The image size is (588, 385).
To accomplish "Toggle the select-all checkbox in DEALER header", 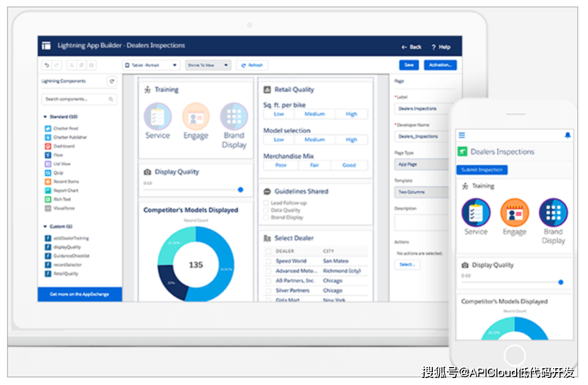I will point(268,251).
